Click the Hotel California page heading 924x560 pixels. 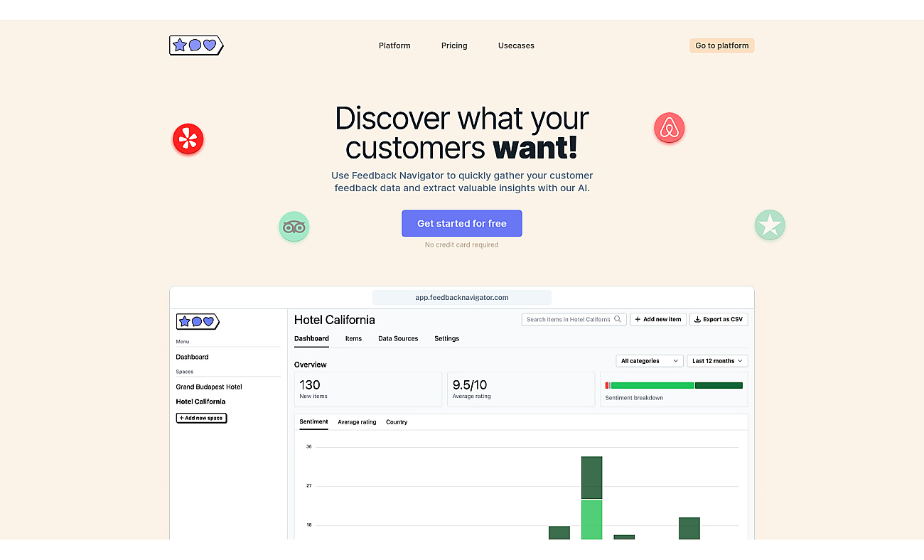[x=335, y=320]
